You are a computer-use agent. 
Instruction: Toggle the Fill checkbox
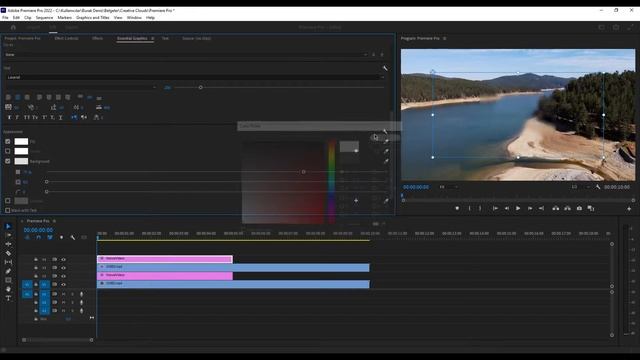[x=8, y=142]
